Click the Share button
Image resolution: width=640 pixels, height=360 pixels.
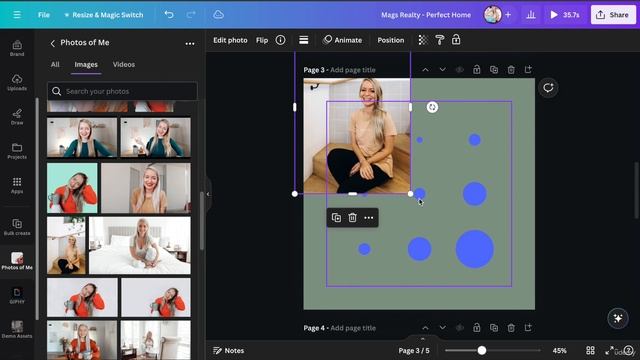coord(613,15)
